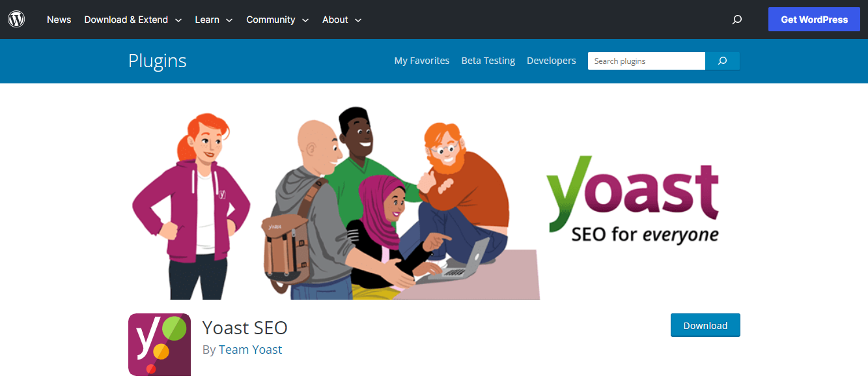Expand the Community dropdown menu
The width and height of the screenshot is (868, 387).
pyautogui.click(x=277, y=20)
